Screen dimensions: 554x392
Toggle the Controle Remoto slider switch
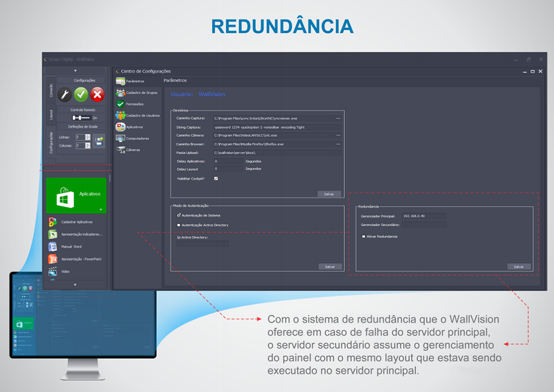click(81, 118)
